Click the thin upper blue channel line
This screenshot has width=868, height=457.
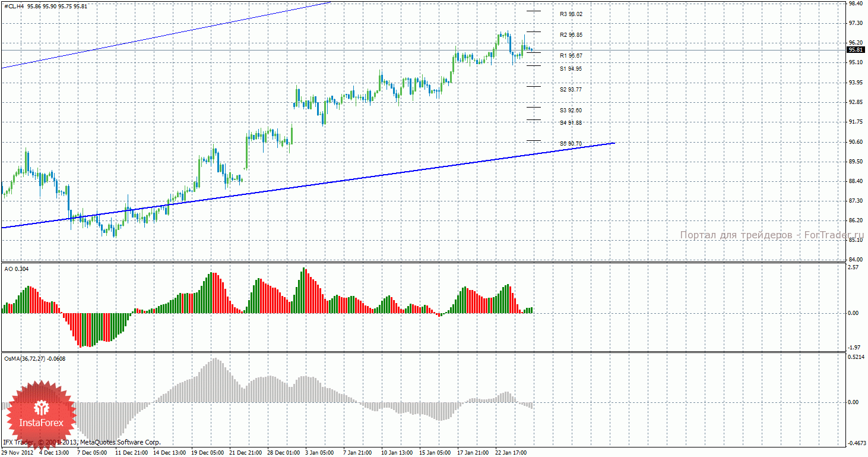point(166,36)
